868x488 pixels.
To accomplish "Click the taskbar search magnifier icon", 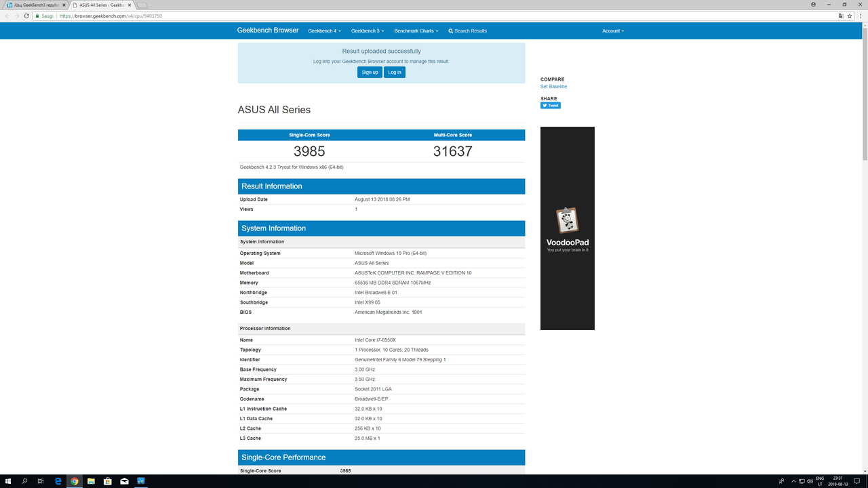I will (x=24, y=481).
